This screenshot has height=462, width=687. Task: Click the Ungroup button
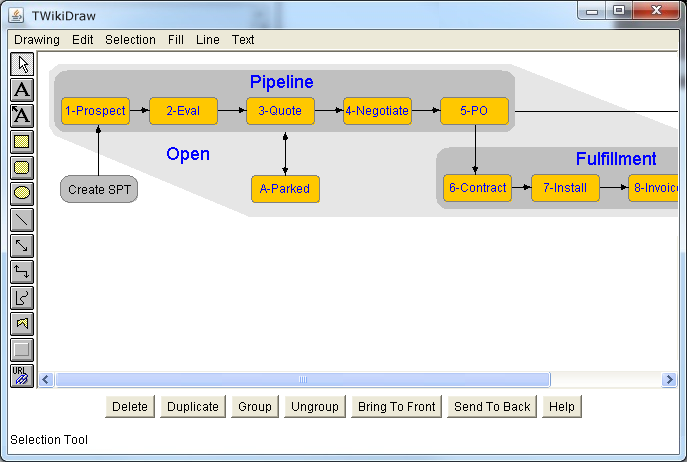click(314, 407)
